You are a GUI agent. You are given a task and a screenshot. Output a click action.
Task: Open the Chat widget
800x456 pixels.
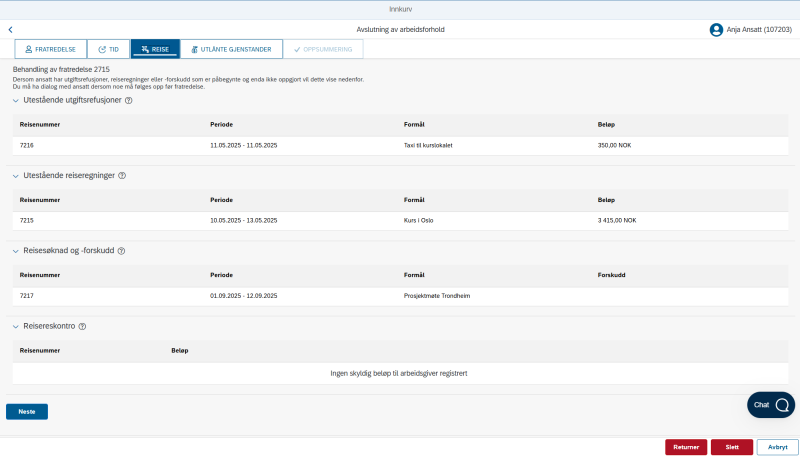[770, 404]
